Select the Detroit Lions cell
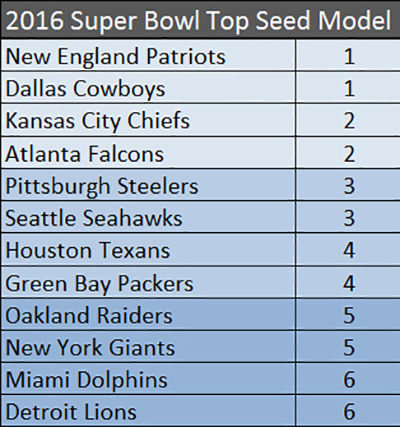The height and width of the screenshot is (427, 400). [x=148, y=411]
